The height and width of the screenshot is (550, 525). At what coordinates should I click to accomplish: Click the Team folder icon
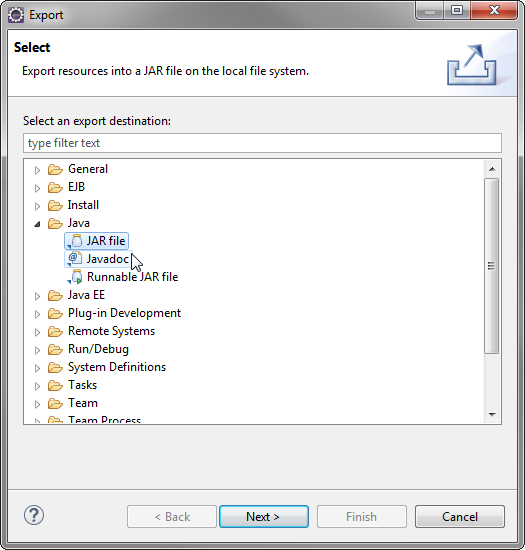click(x=55, y=403)
